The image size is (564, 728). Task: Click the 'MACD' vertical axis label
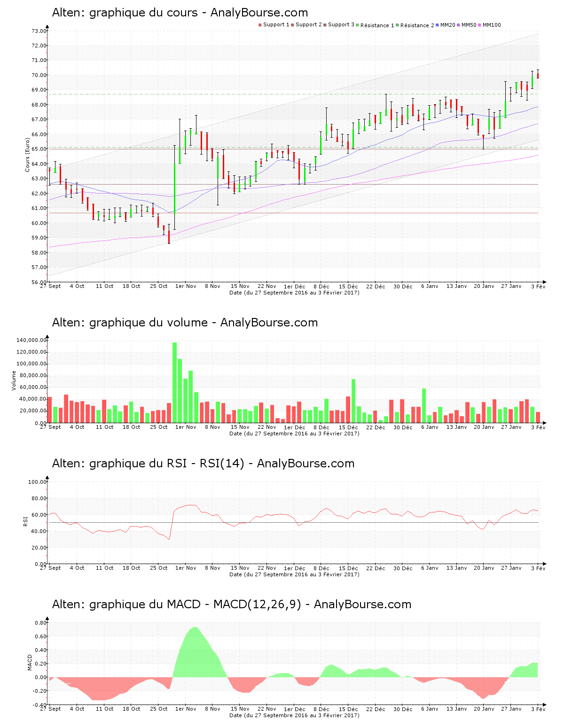coord(30,662)
